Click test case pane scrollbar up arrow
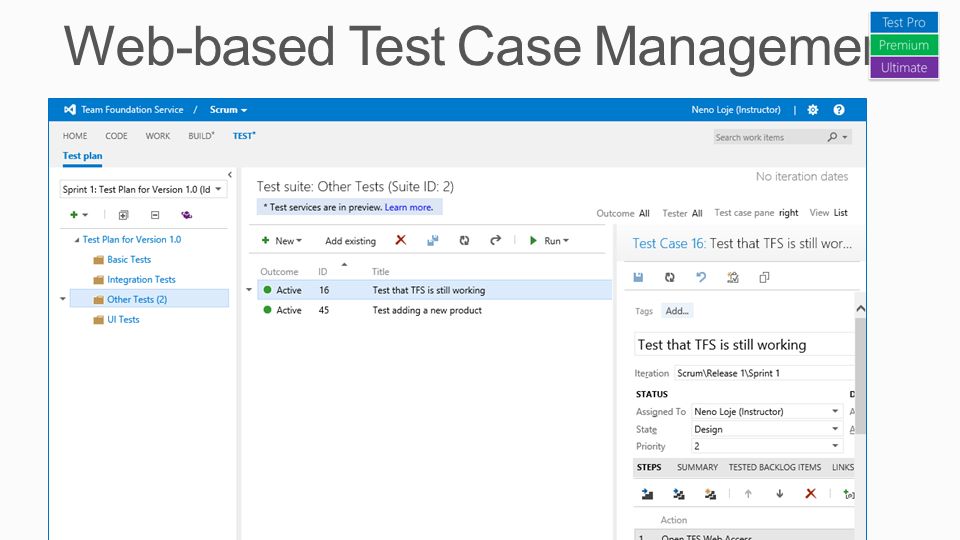 pyautogui.click(x=860, y=309)
